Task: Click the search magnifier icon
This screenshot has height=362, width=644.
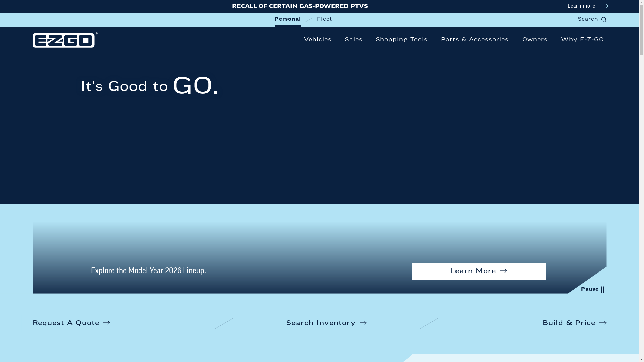Action: coord(604,20)
